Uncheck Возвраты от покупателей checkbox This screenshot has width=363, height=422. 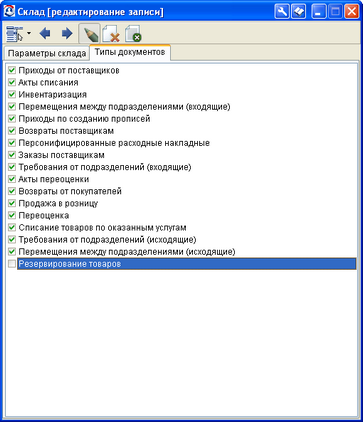[x=12, y=191]
